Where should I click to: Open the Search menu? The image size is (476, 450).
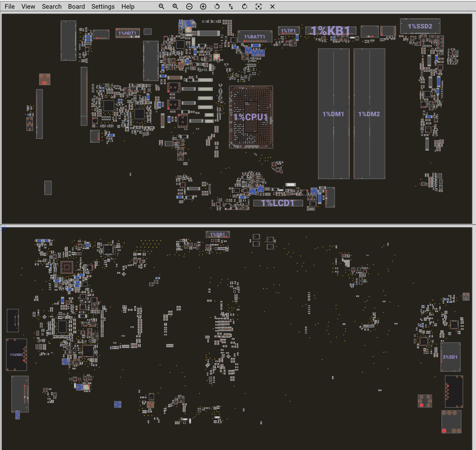52,7
